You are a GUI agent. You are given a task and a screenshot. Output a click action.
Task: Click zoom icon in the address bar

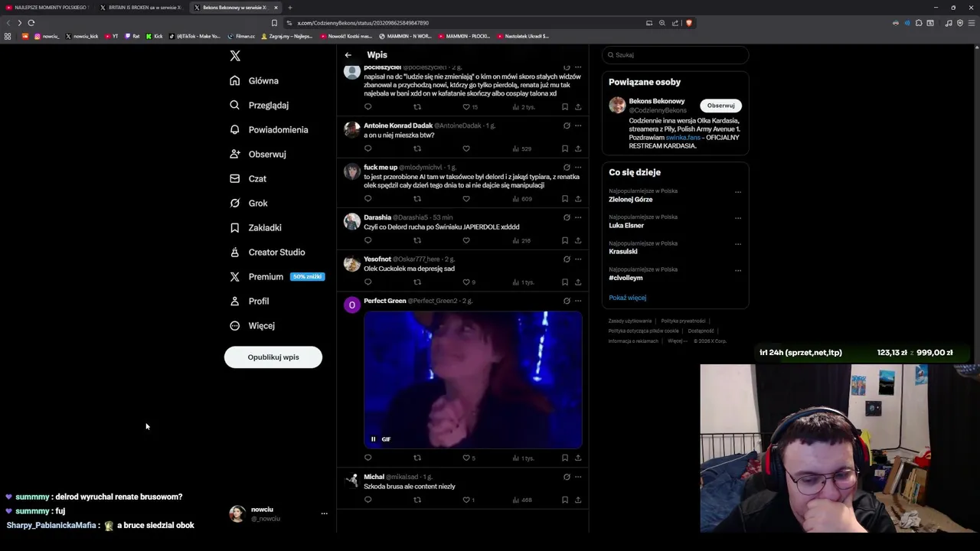[x=662, y=23]
